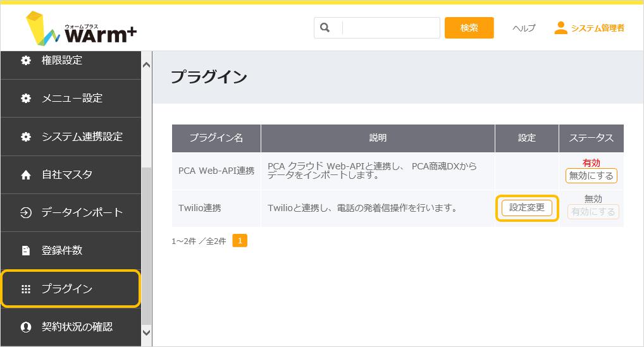Click sidebar scrollbar up arrow

pyautogui.click(x=146, y=65)
